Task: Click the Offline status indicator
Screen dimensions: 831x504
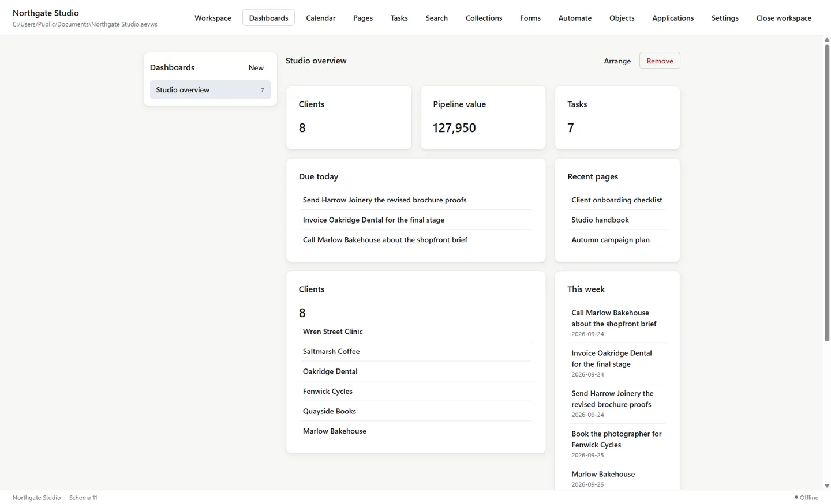Action: (806, 497)
